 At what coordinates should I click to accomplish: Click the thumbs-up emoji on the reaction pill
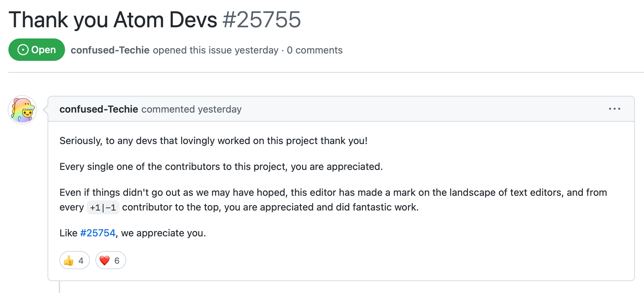[x=69, y=260]
